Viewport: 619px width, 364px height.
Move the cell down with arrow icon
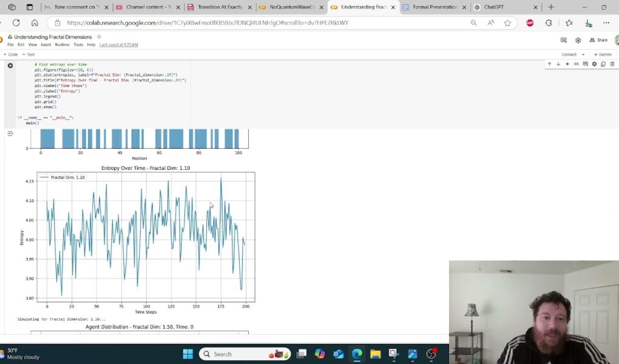tap(558, 64)
